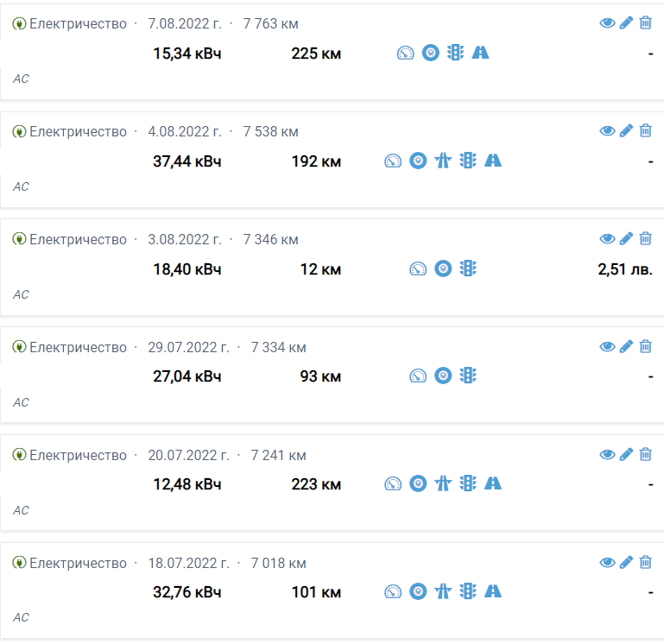Delete the 20.07.2022 charging record
This screenshot has width=664, height=644.
coord(646,455)
